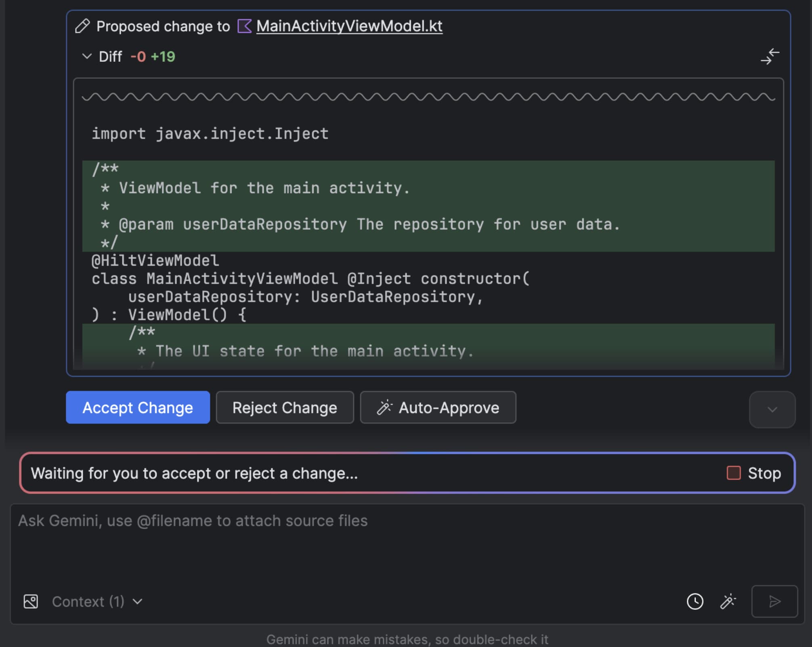Open the Context (1) dropdown

(96, 601)
